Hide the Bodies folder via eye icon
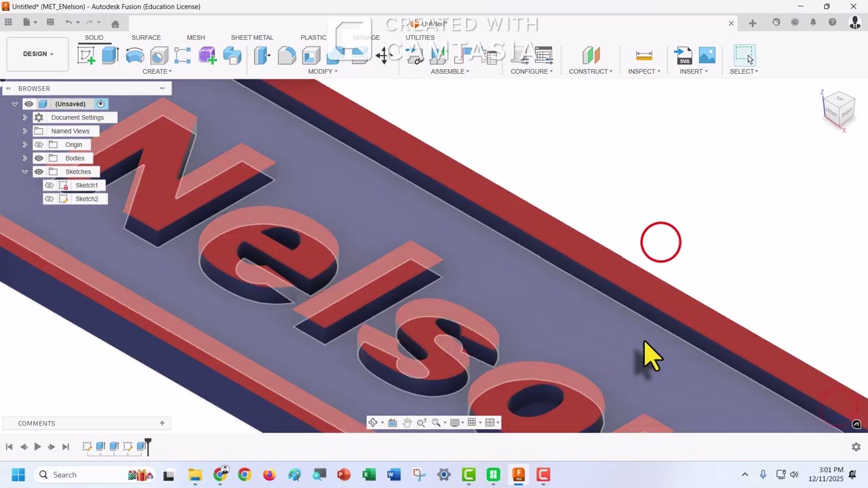Screen dimensions: 868x488 pos(39,158)
